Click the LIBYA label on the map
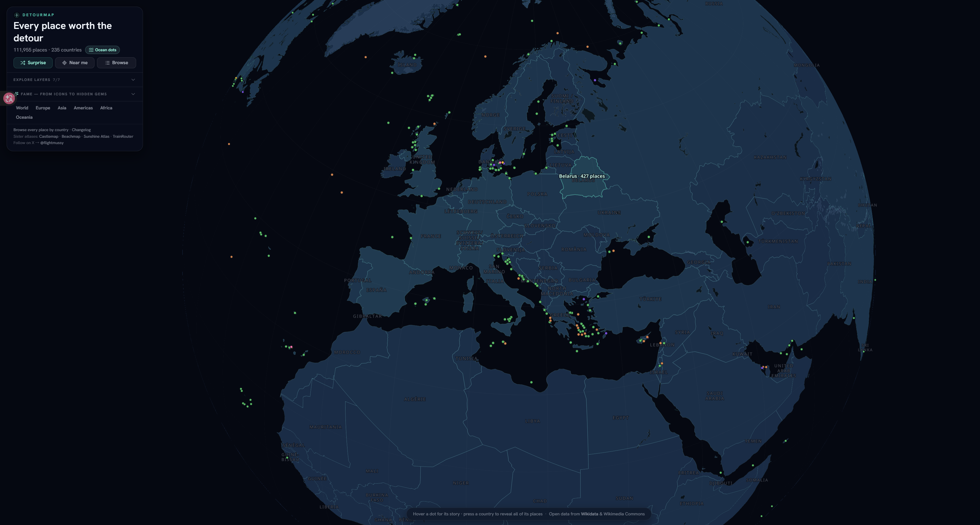The image size is (980, 525). click(x=533, y=421)
